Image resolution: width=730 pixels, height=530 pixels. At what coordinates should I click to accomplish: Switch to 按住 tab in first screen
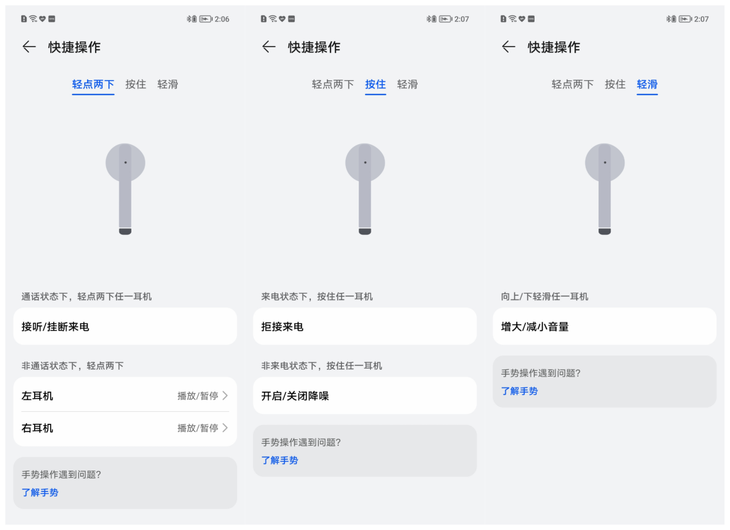tap(136, 85)
